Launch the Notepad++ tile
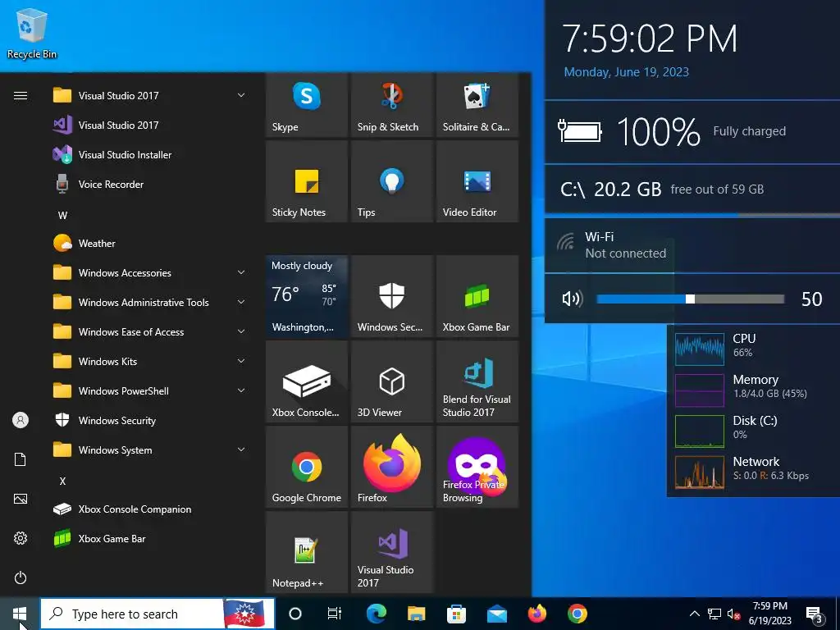 [307, 552]
